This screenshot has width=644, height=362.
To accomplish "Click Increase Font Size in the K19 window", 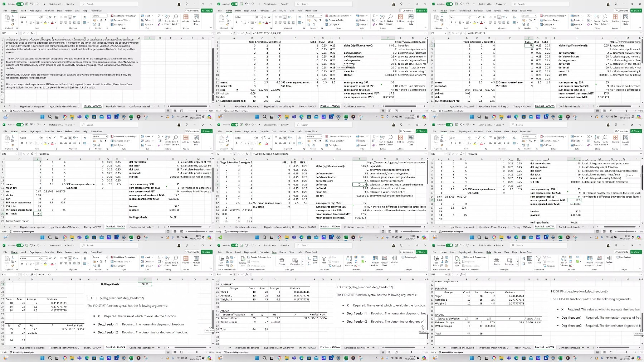I will coord(264,17).
